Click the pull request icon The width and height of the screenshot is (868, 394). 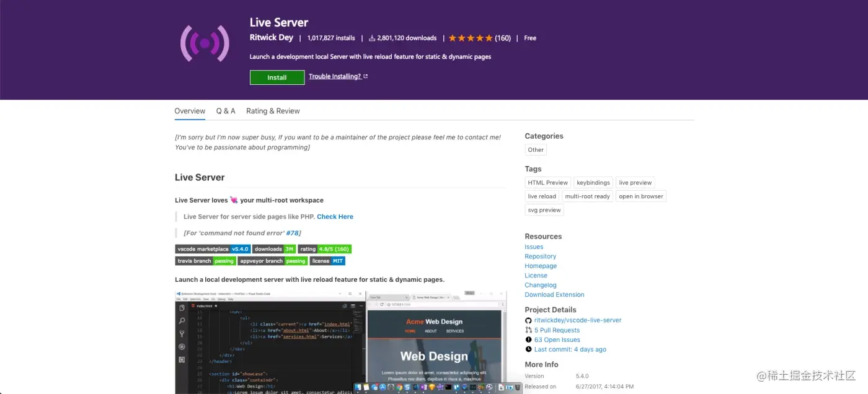528,330
